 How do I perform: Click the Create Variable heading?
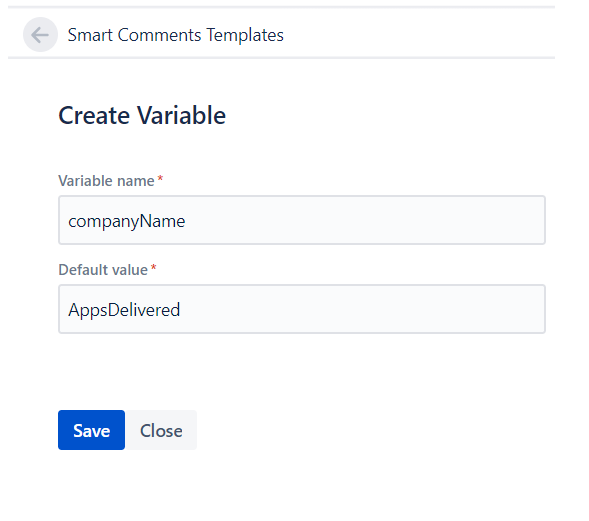coord(142,115)
